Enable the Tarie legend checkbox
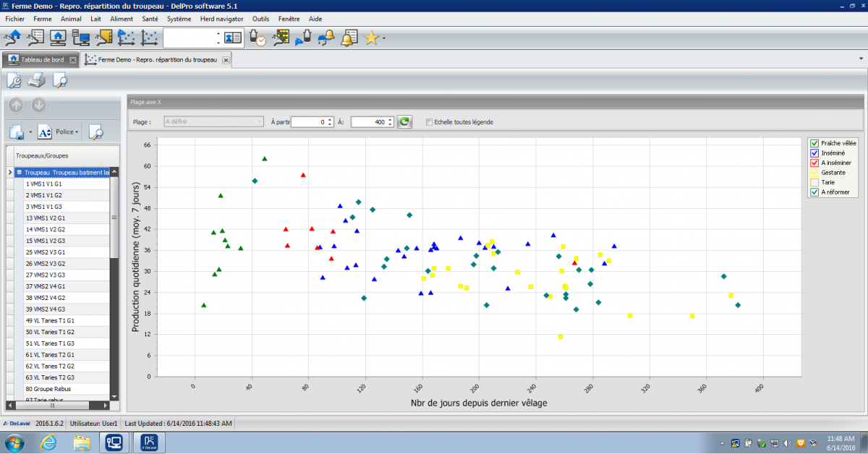Image resolution: width=868 pixels, height=454 pixels. (x=814, y=182)
